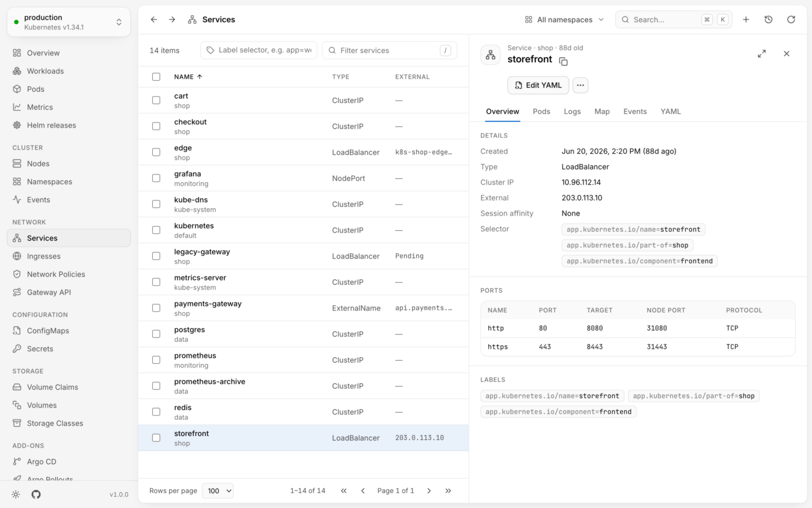This screenshot has height=508, width=812.
Task: Open the history clock icon
Action: [x=769, y=20]
